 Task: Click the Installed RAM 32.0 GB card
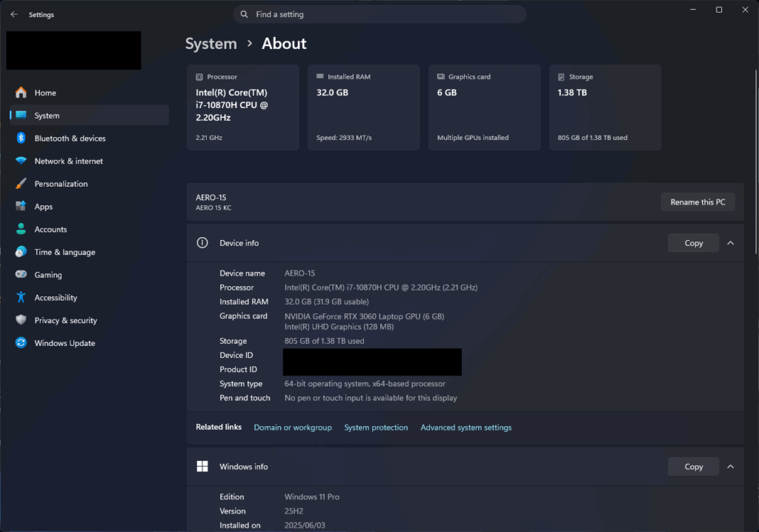363,107
